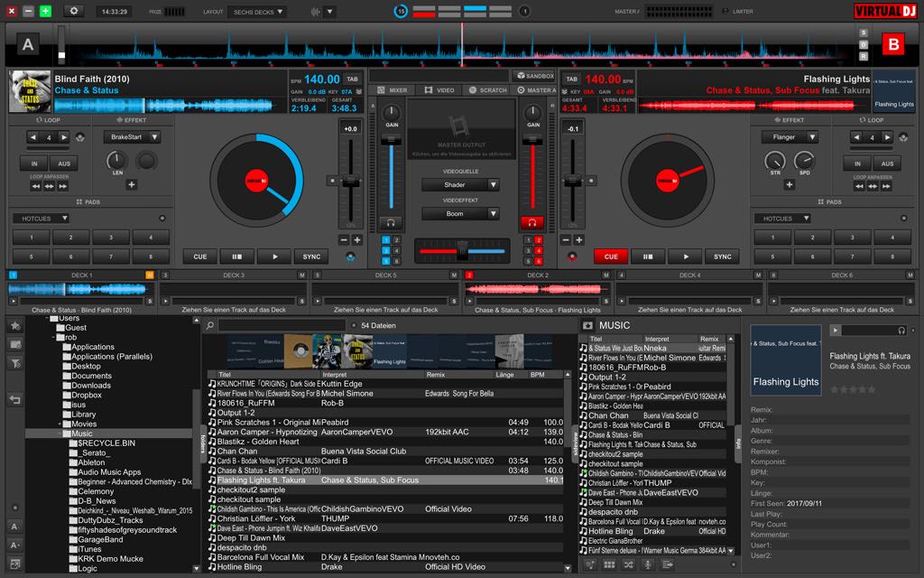This screenshot has width=924, height=578.
Task: Enable headphone cue on the left deck
Action: point(391,222)
